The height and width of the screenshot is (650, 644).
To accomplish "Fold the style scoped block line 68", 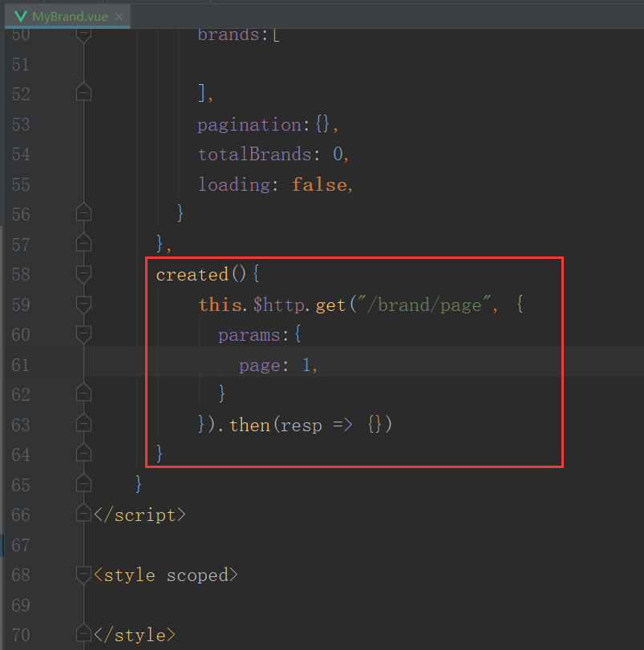I will pos(83,575).
